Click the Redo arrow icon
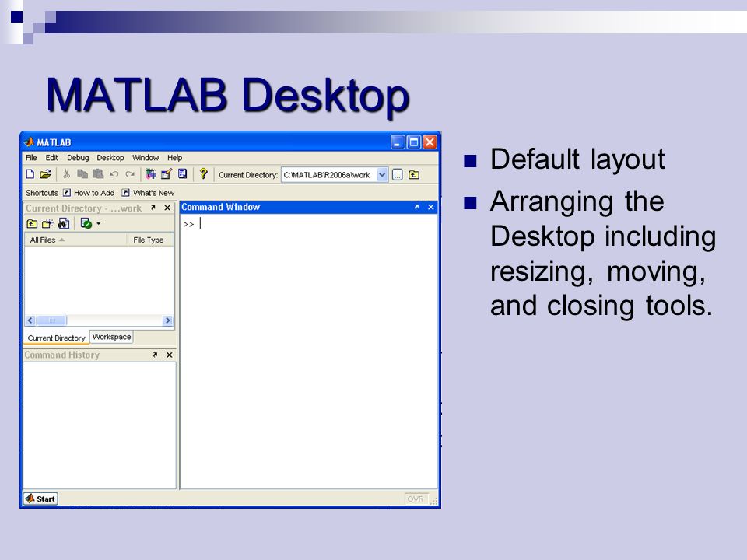747x560 pixels. pos(130,174)
